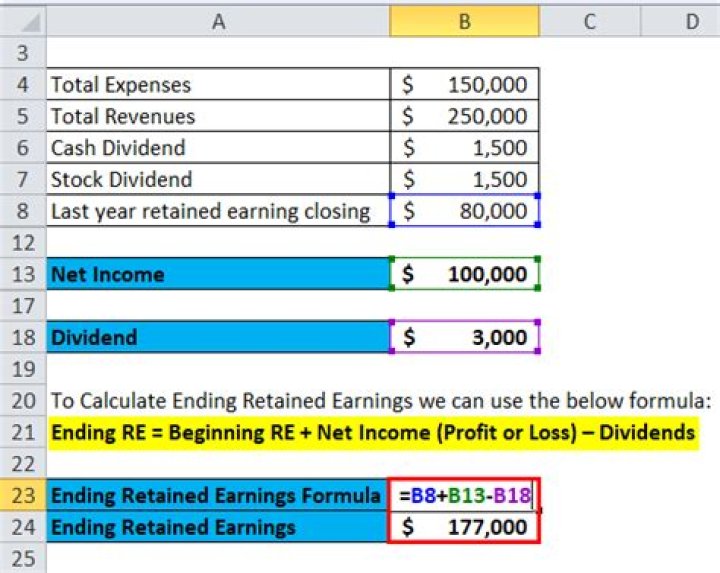This screenshot has width=720, height=573.
Task: Click the Ending Retained Earnings Formula label
Action: pyautogui.click(x=217, y=495)
